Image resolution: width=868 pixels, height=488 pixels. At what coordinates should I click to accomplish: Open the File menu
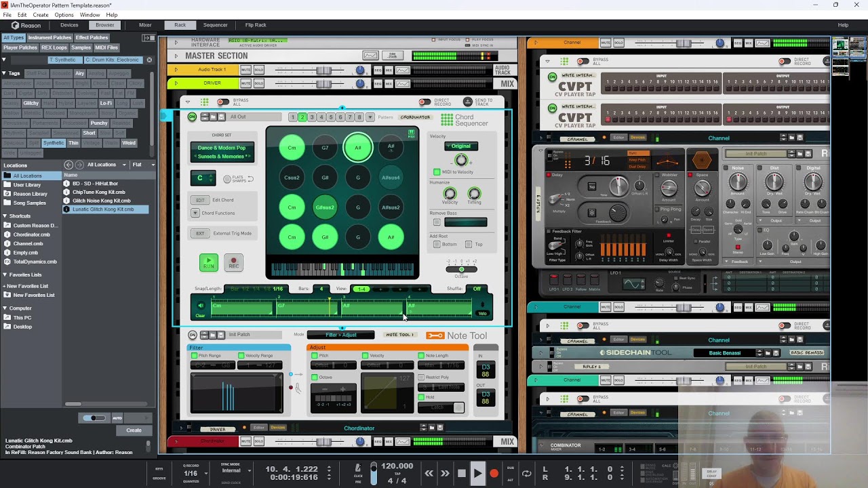(7, 15)
